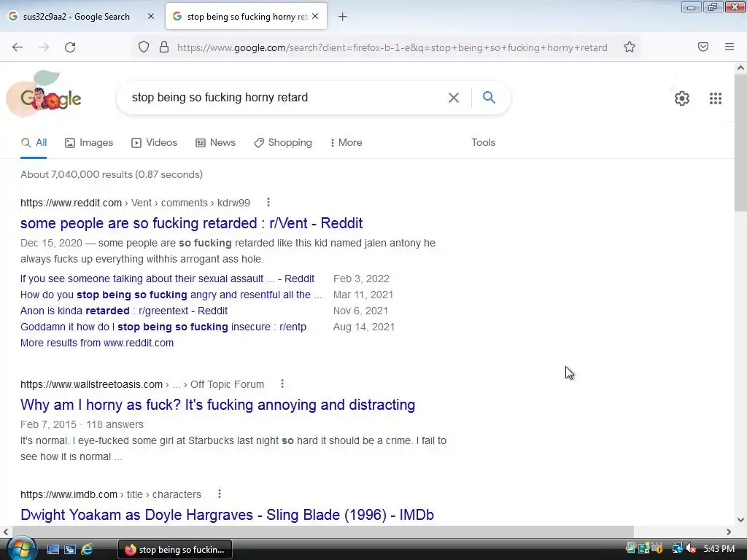The height and width of the screenshot is (560, 747).
Task: Open the Firefox hamburger menu
Action: 729,47
